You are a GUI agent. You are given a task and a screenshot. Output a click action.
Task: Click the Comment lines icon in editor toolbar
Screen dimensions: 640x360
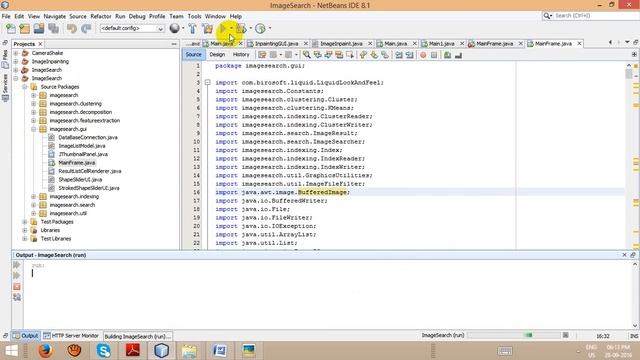coord(447,55)
